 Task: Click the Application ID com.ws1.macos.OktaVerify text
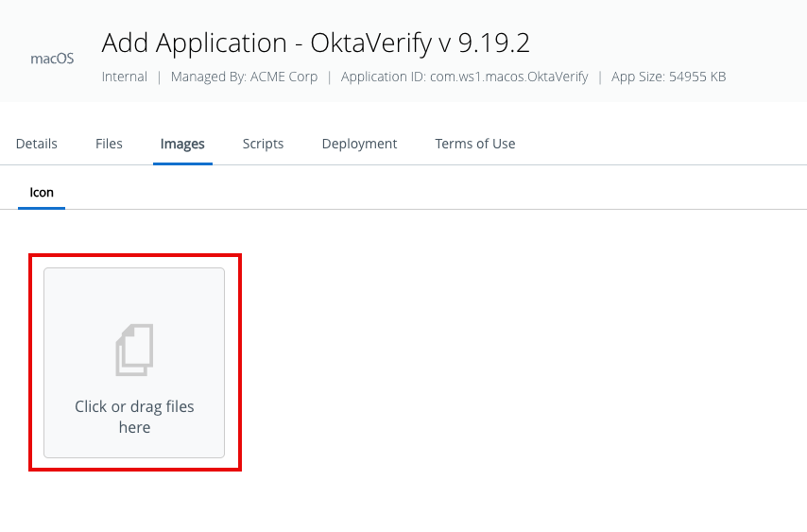pyautogui.click(x=464, y=77)
